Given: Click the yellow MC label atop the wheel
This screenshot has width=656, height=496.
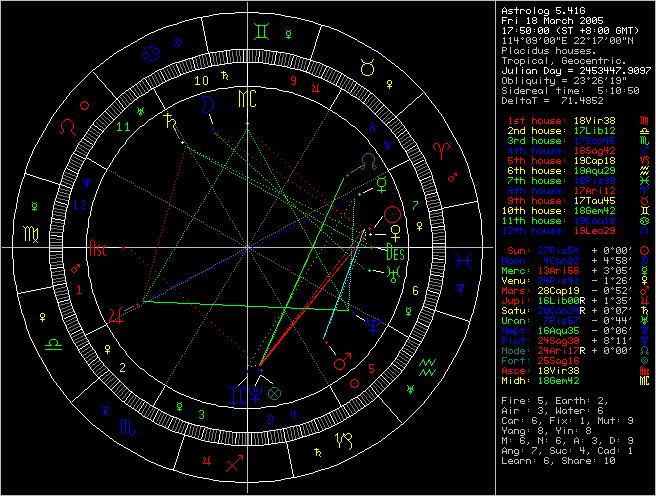Looking at the screenshot, I should [246, 100].
